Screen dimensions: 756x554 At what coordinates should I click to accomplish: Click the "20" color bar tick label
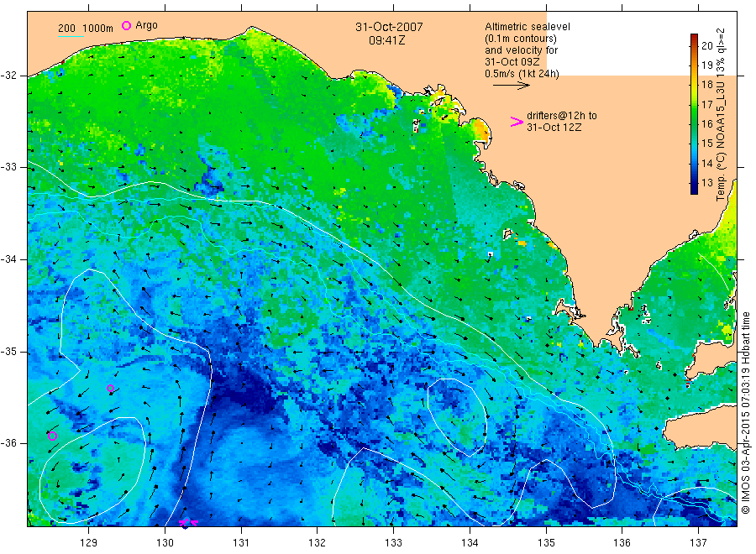(706, 46)
